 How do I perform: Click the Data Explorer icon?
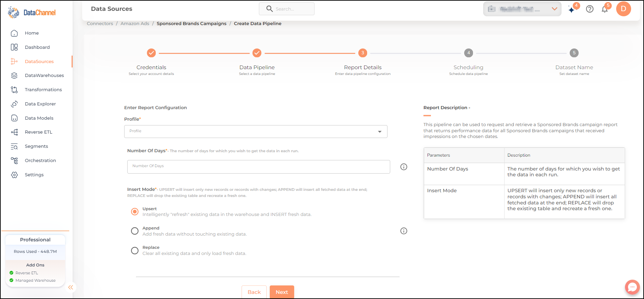pos(14,104)
